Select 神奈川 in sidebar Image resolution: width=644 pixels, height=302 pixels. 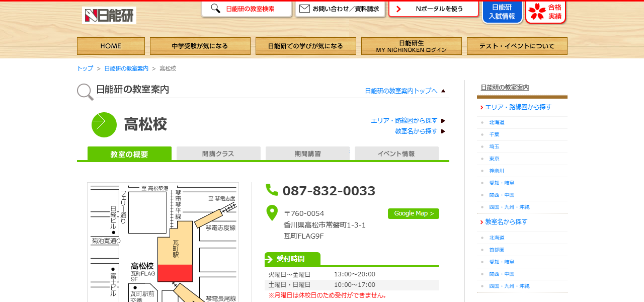point(497,171)
